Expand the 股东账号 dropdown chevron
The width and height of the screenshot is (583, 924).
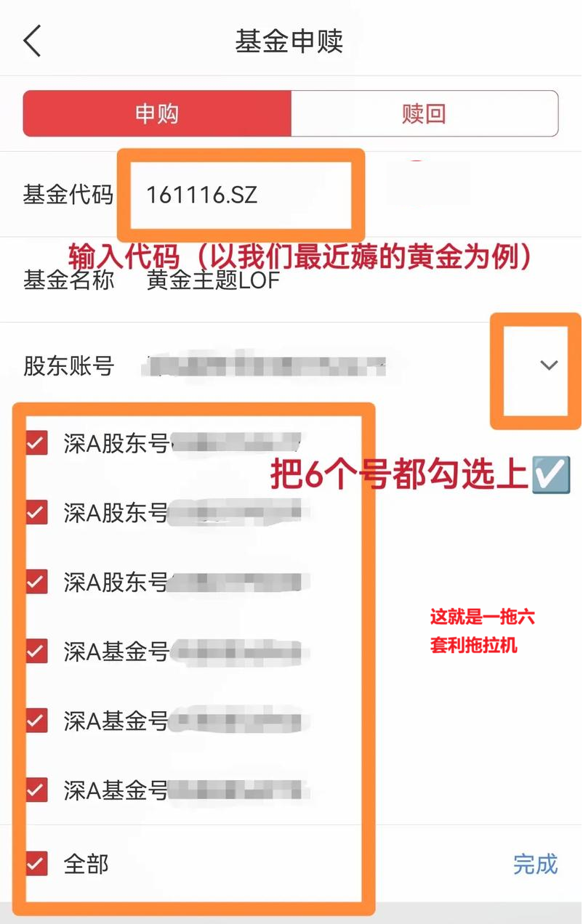pos(550,365)
